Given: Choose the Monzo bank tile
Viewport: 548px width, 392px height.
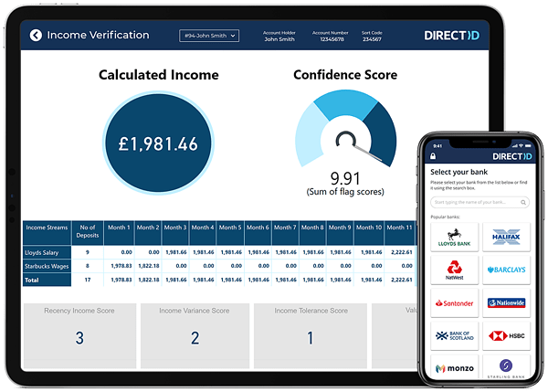Looking at the screenshot, I should [454, 367].
